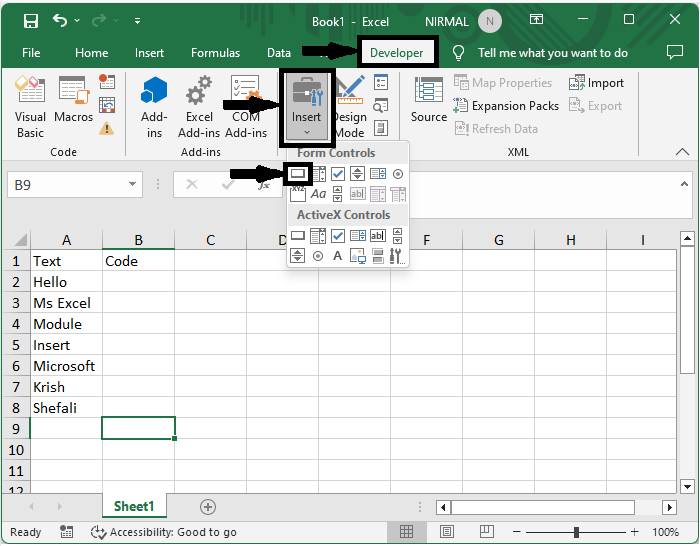Select the ActiveX Label control
This screenshot has height=546, width=700.
click(x=338, y=256)
